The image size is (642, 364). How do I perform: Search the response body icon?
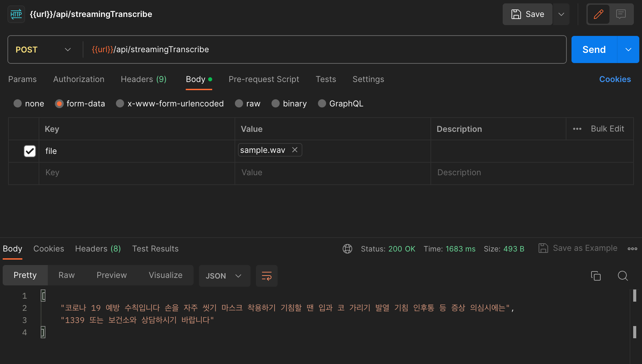(623, 276)
